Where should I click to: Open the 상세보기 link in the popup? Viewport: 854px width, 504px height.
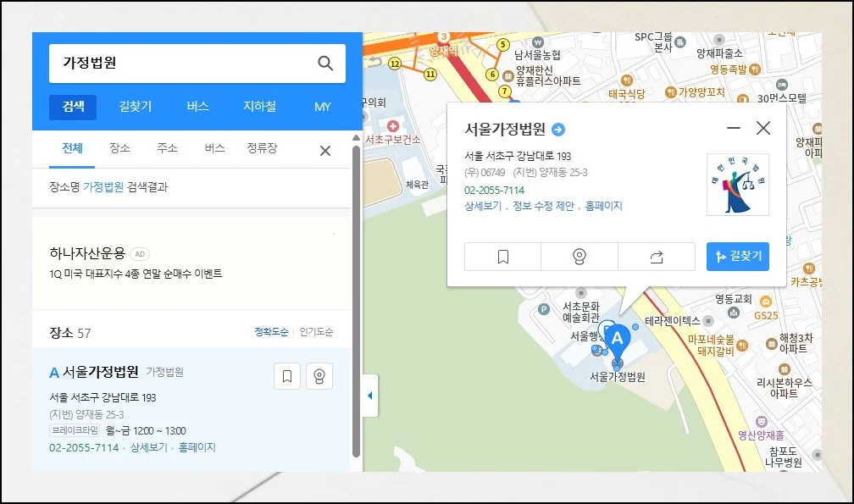[x=482, y=206]
